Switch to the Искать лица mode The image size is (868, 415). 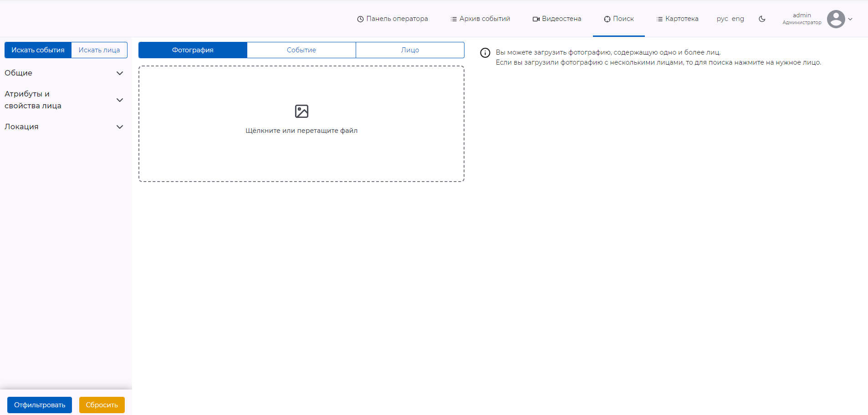tap(99, 50)
